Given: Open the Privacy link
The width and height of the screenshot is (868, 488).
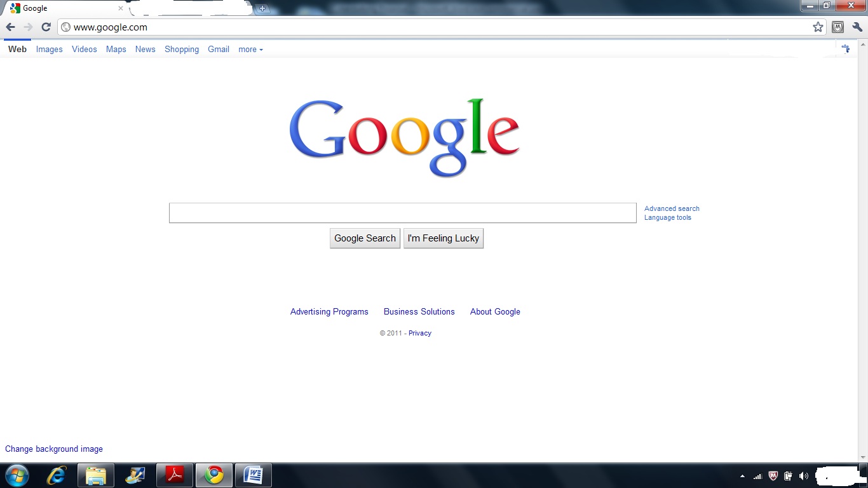Looking at the screenshot, I should pyautogui.click(x=420, y=333).
